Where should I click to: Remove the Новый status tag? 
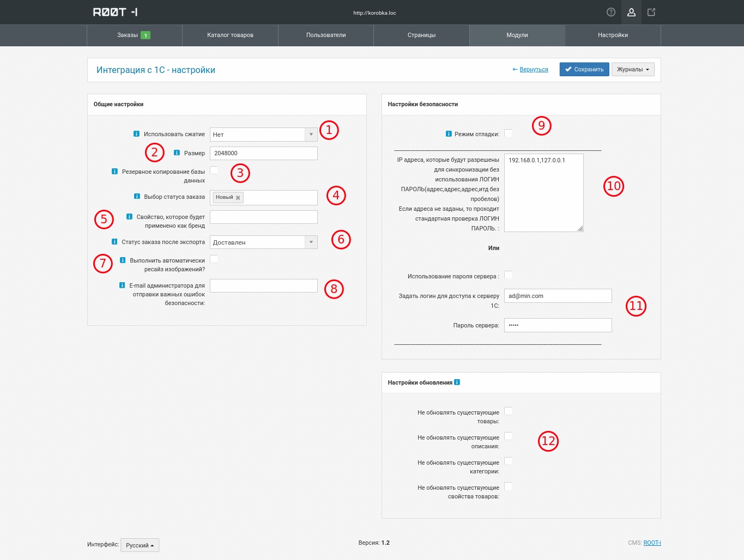tap(238, 198)
